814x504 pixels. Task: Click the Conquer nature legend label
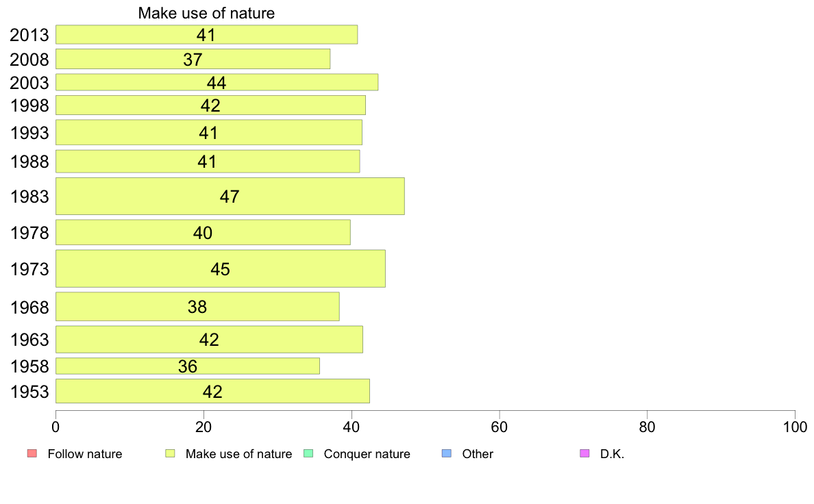(x=367, y=453)
